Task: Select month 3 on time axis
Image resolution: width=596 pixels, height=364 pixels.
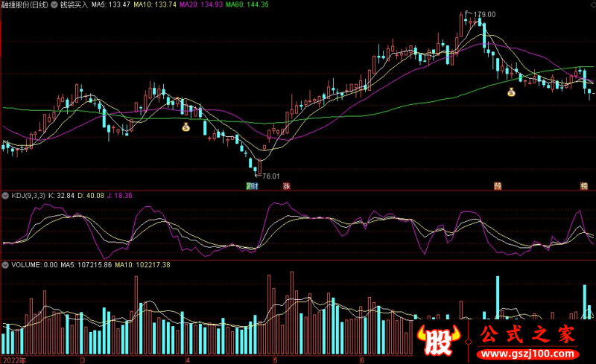Action: click(83, 360)
